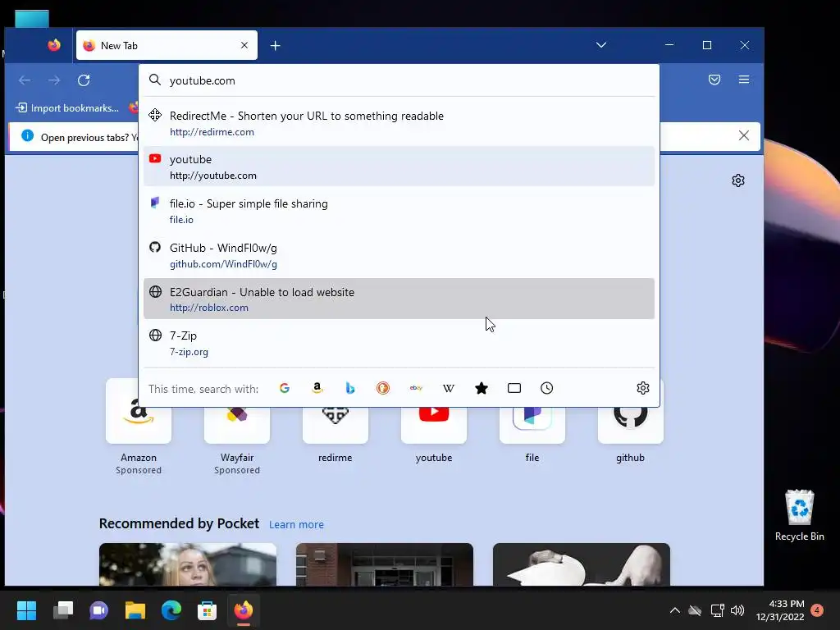
Task: Launch Chat app from taskbar
Action: [99, 610]
